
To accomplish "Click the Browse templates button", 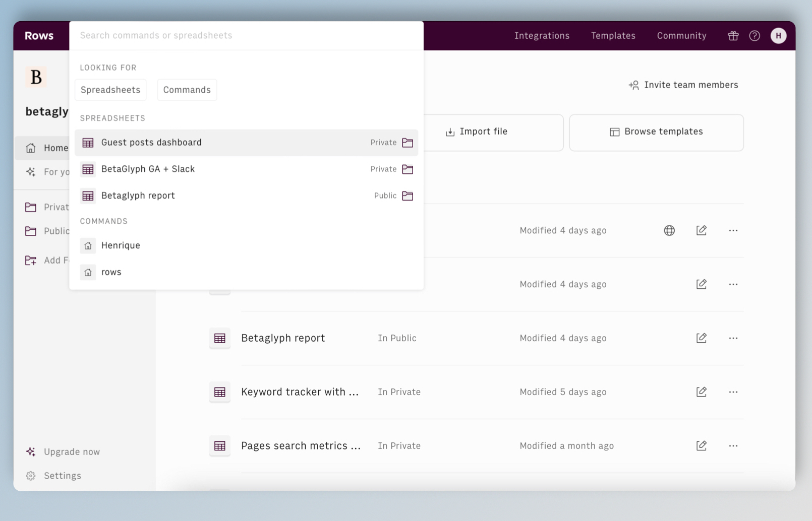I will 656,132.
